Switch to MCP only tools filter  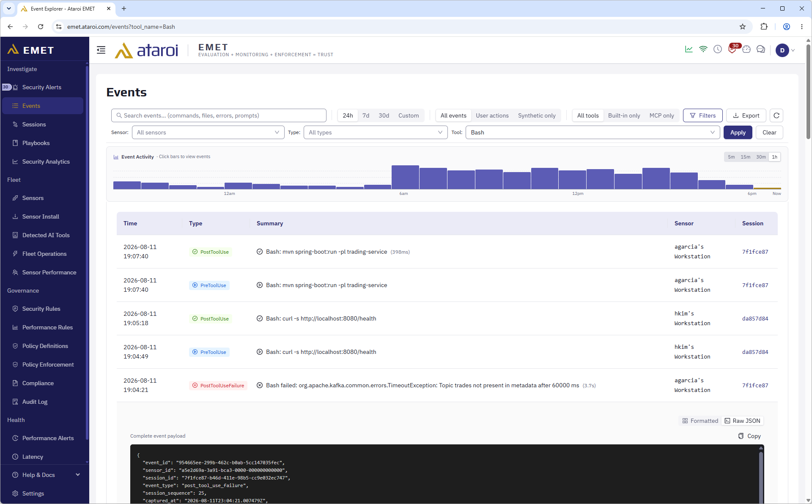(x=661, y=115)
